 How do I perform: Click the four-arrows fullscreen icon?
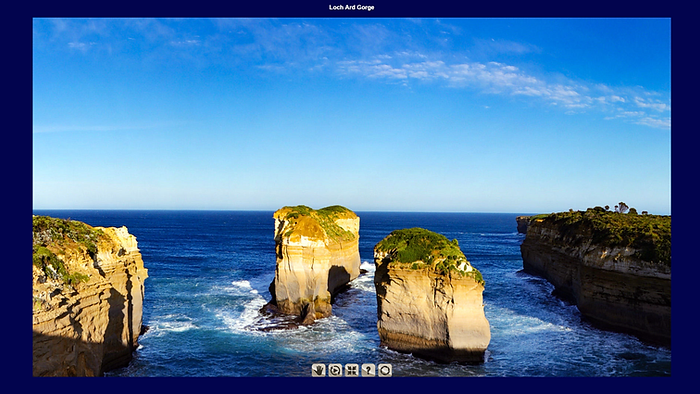(x=351, y=370)
